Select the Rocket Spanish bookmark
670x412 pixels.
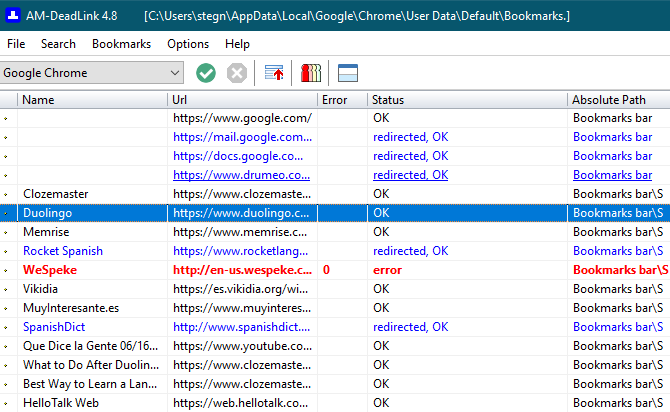pyautogui.click(x=63, y=251)
